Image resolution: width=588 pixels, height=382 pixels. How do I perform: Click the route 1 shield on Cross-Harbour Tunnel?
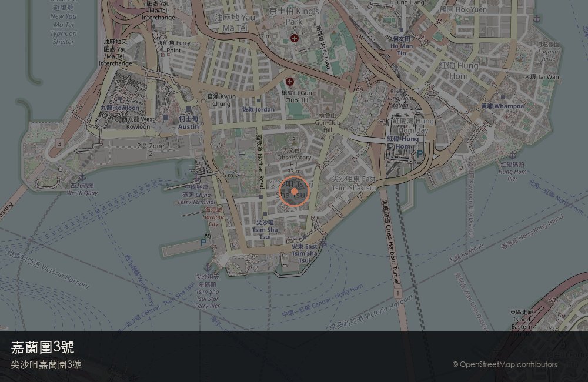(397, 293)
